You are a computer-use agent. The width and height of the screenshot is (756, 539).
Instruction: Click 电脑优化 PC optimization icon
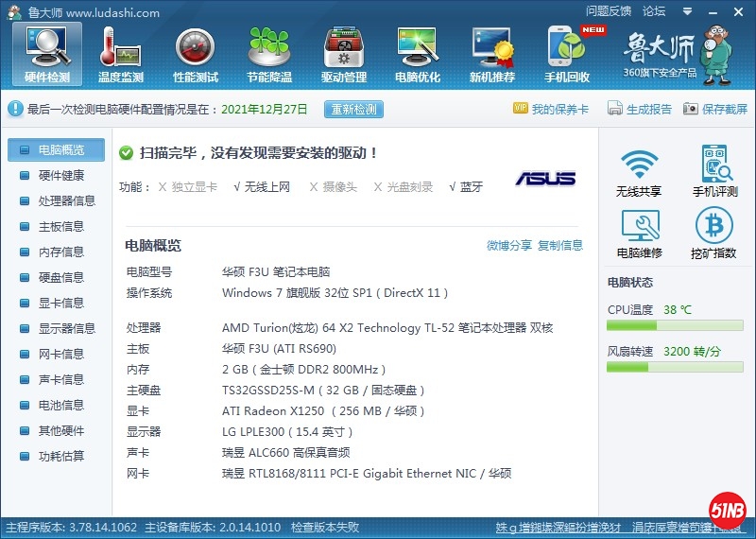[418, 53]
